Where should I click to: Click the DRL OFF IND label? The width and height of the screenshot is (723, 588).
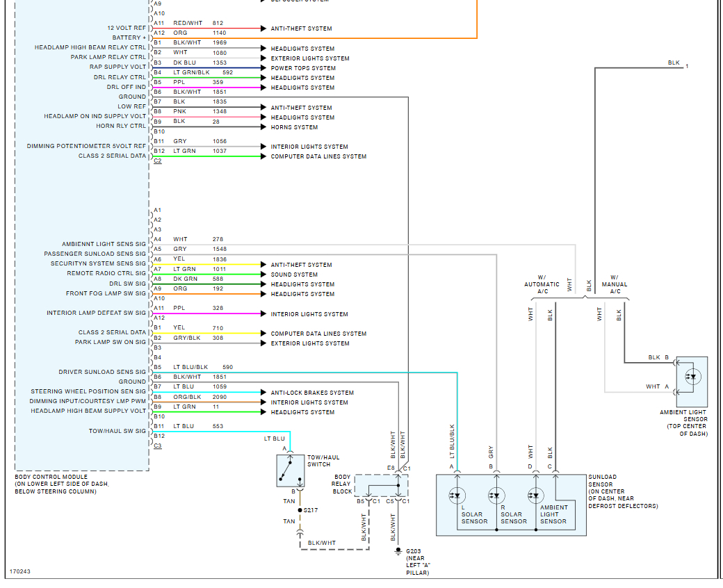[x=127, y=87]
